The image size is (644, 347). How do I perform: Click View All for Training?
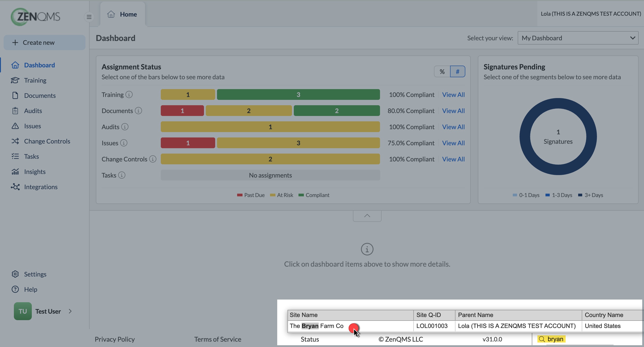453,94
